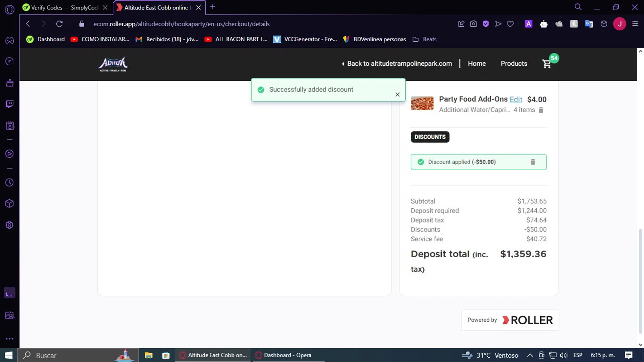
Task: Open the Player icon in the sidebar
Action: point(9,154)
